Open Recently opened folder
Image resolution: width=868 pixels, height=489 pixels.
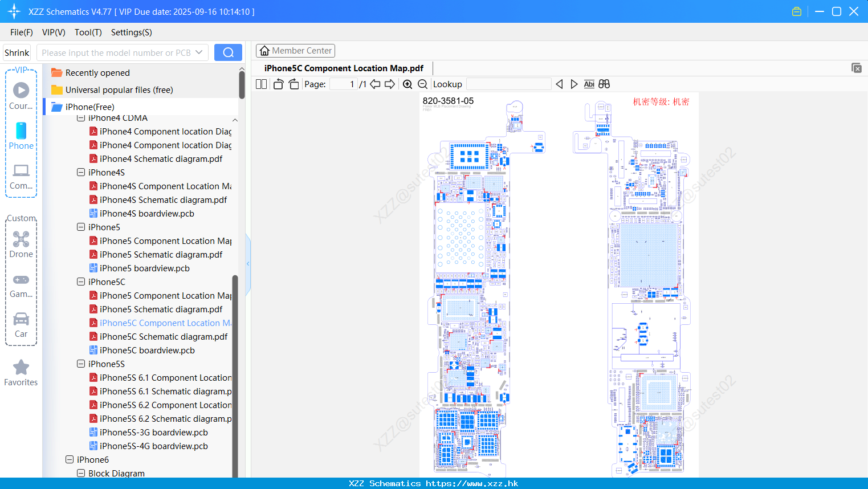pos(97,73)
